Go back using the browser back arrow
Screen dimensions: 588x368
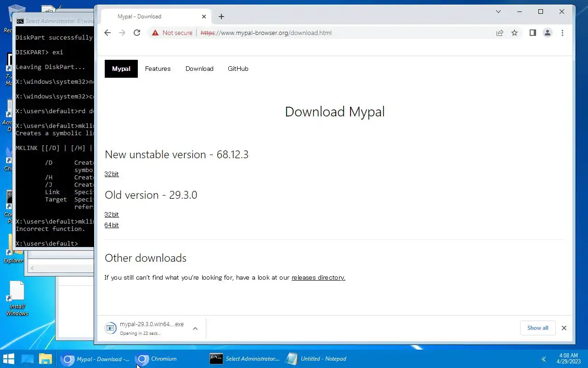[107, 33]
